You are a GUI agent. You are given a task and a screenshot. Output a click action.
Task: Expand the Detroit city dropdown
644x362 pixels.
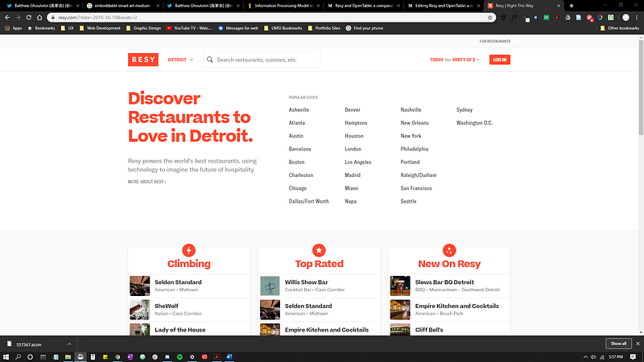coord(180,60)
